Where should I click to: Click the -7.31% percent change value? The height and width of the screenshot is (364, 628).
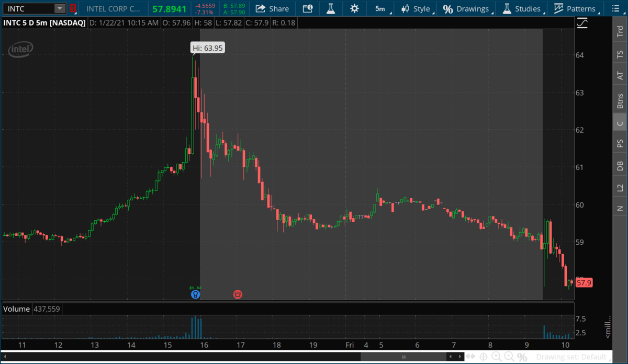(205, 12)
